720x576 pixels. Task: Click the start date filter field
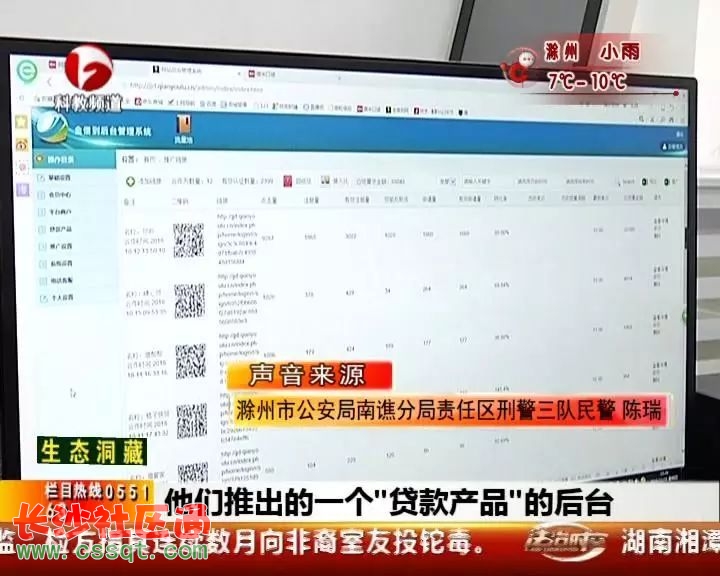[533, 181]
